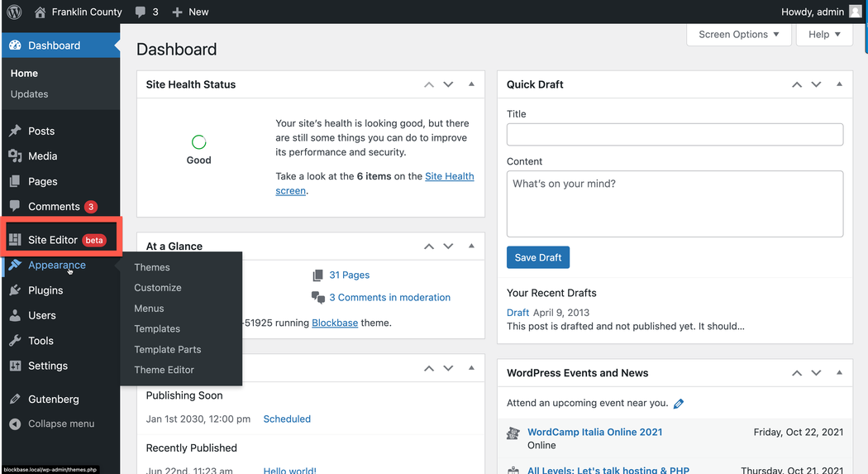Toggle the Quick Draft panel closed
868x474 pixels.
(x=839, y=84)
